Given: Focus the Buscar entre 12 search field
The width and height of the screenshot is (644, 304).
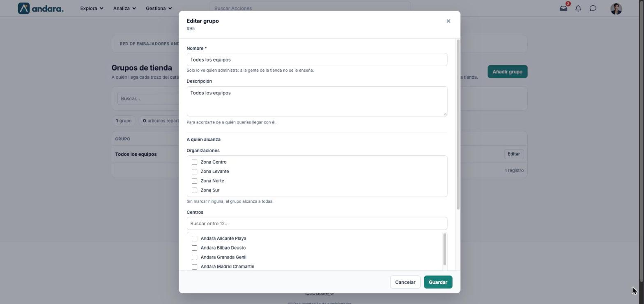Looking at the screenshot, I should pyautogui.click(x=317, y=224).
